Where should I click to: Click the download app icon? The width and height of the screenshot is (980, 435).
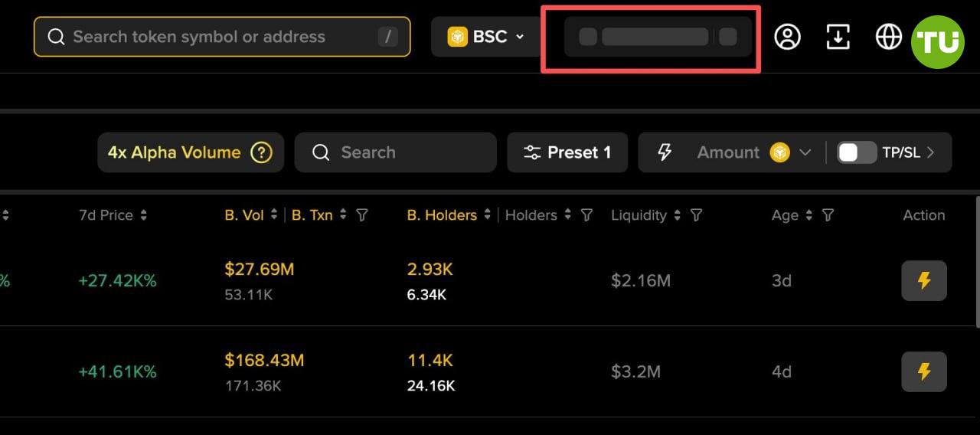point(838,37)
